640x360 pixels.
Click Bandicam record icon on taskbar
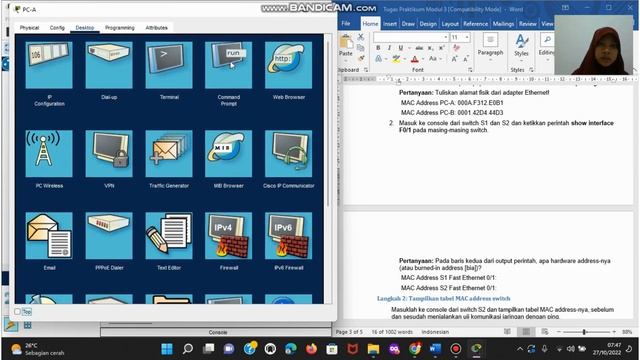(x=456, y=349)
